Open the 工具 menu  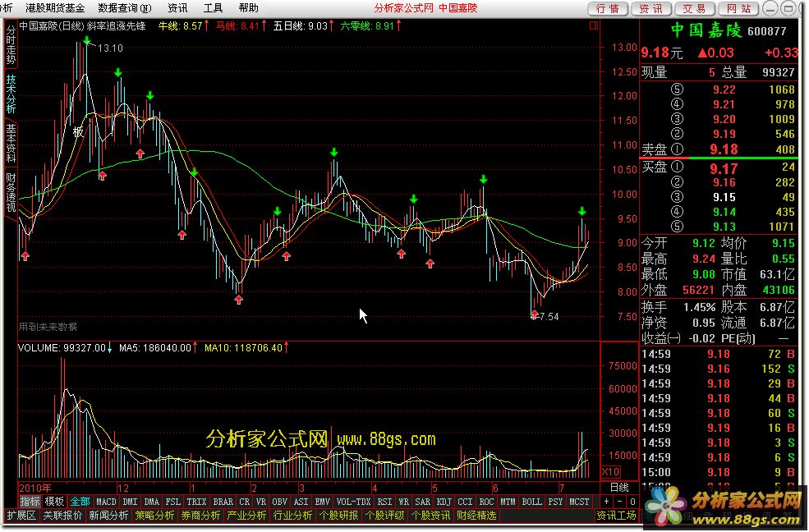[x=213, y=8]
